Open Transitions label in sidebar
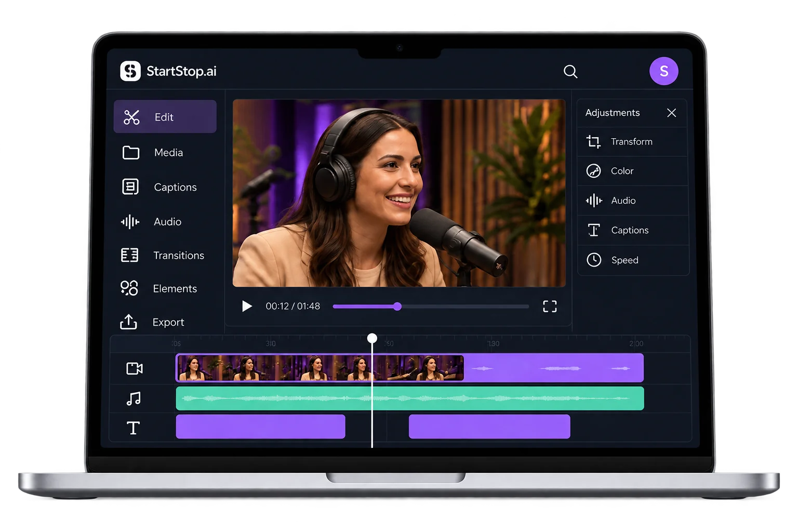Screen dimensions: 798x532 point(179,256)
